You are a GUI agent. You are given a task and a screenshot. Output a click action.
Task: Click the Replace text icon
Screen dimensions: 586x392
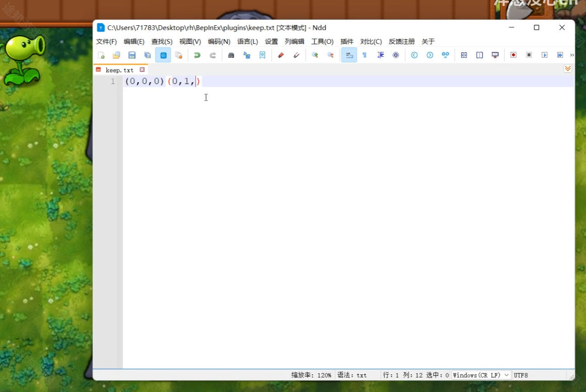[247, 55]
